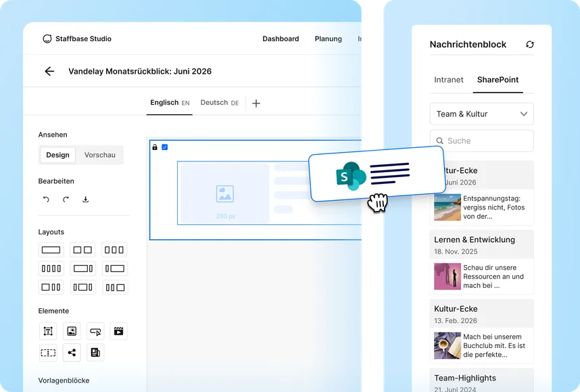
Task: Redo the last edit
Action: [66, 199]
